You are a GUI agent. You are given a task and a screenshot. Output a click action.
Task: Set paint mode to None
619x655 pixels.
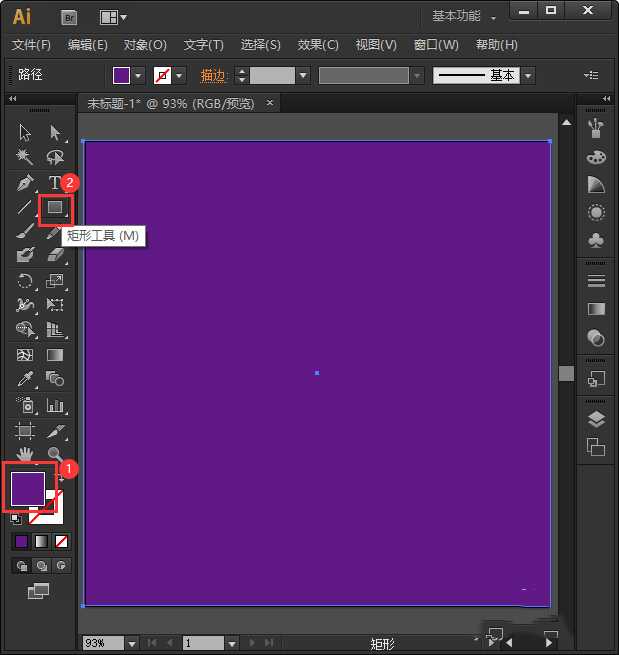[61, 541]
